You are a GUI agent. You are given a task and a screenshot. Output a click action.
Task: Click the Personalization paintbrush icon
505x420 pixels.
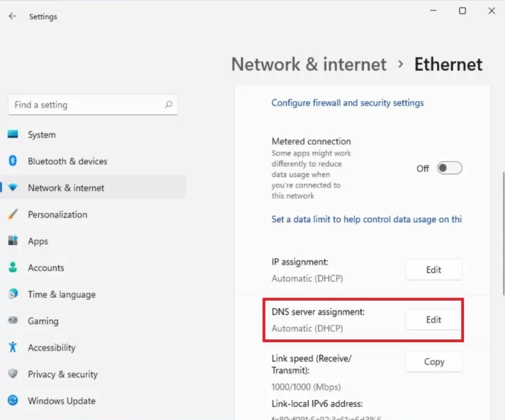point(13,214)
